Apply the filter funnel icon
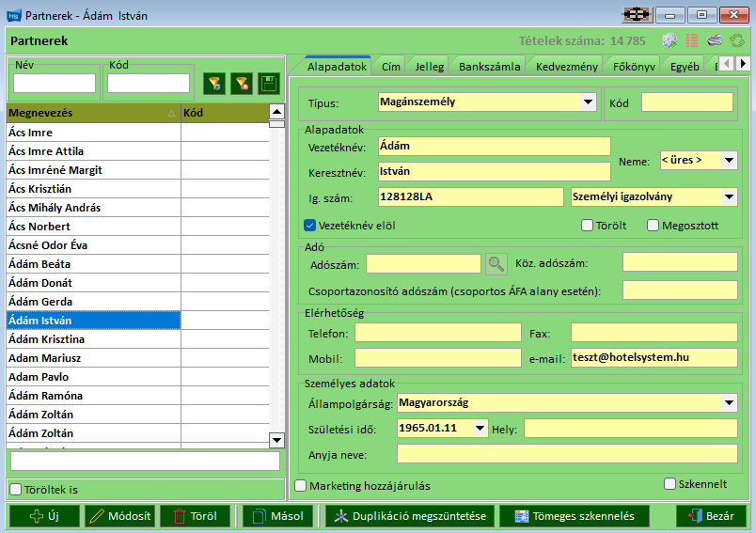 tap(214, 84)
